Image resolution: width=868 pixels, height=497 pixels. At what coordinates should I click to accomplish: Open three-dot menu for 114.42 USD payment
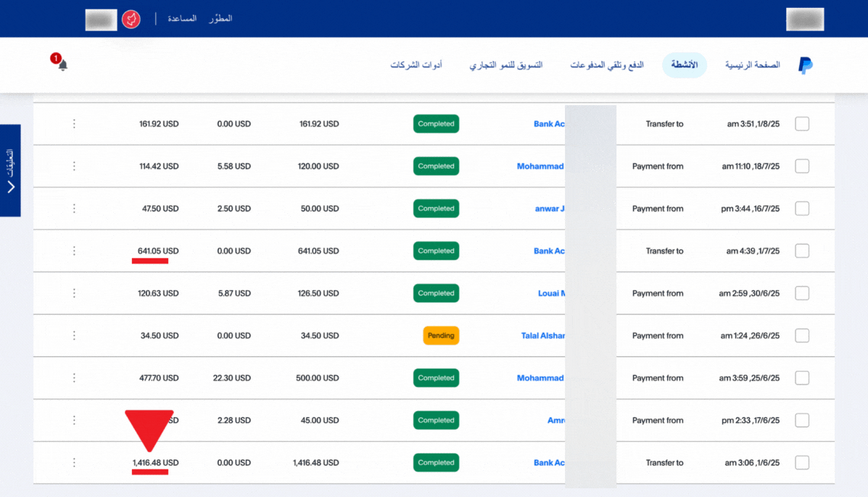coord(74,166)
